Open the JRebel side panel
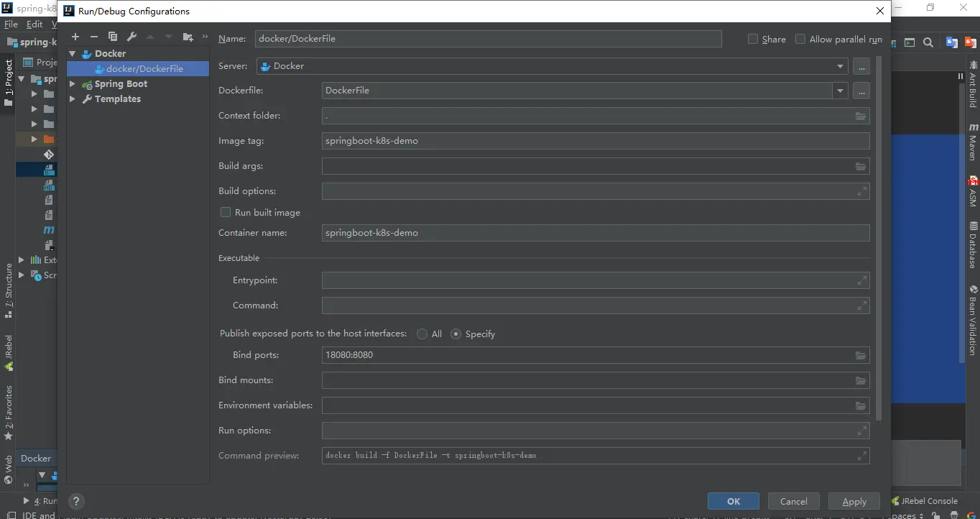980x519 pixels. pyautogui.click(x=9, y=353)
